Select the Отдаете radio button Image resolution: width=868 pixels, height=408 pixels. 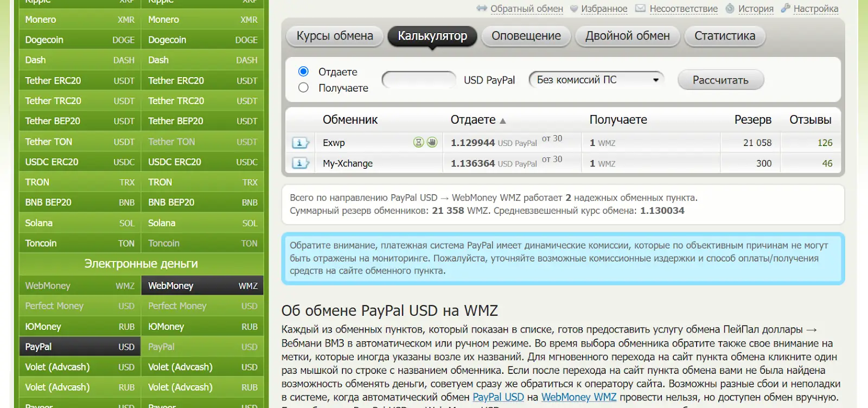[303, 72]
